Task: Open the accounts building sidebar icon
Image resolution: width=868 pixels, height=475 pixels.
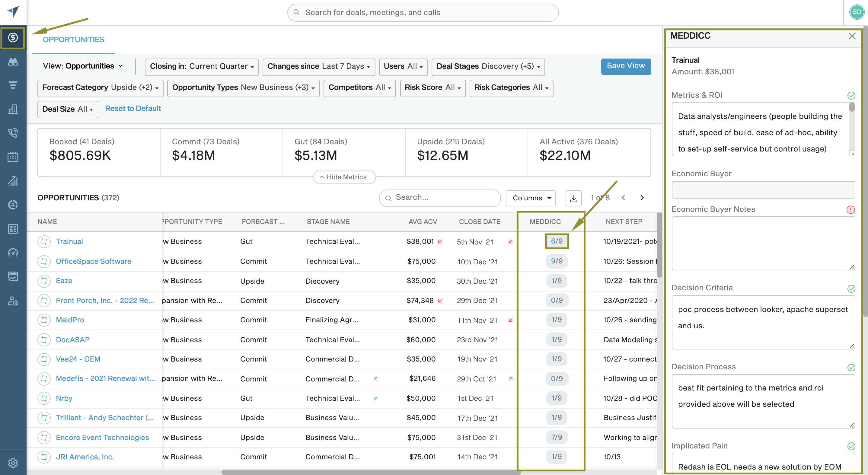Action: (13, 109)
